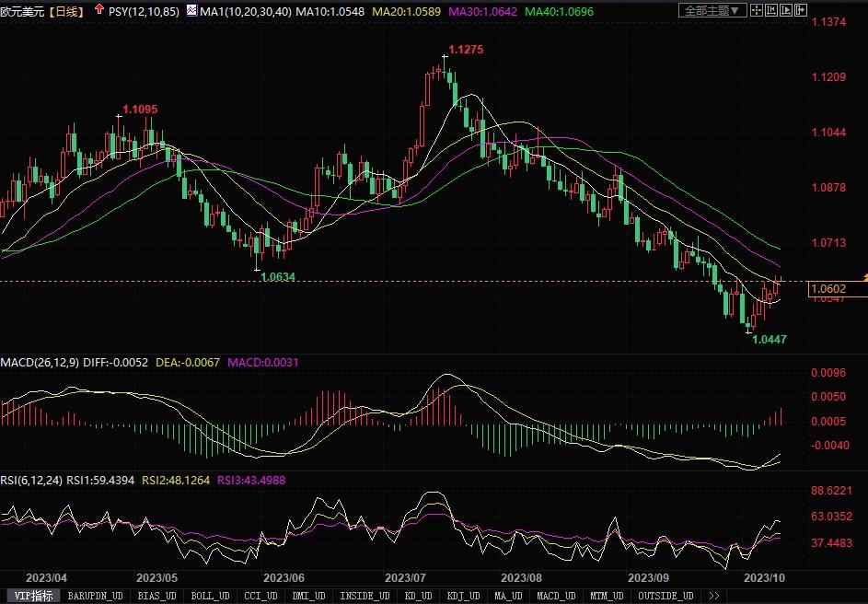Click the RSI(6,12,24) indicator label
Viewport: 868px width, 604px height.
pos(31,480)
